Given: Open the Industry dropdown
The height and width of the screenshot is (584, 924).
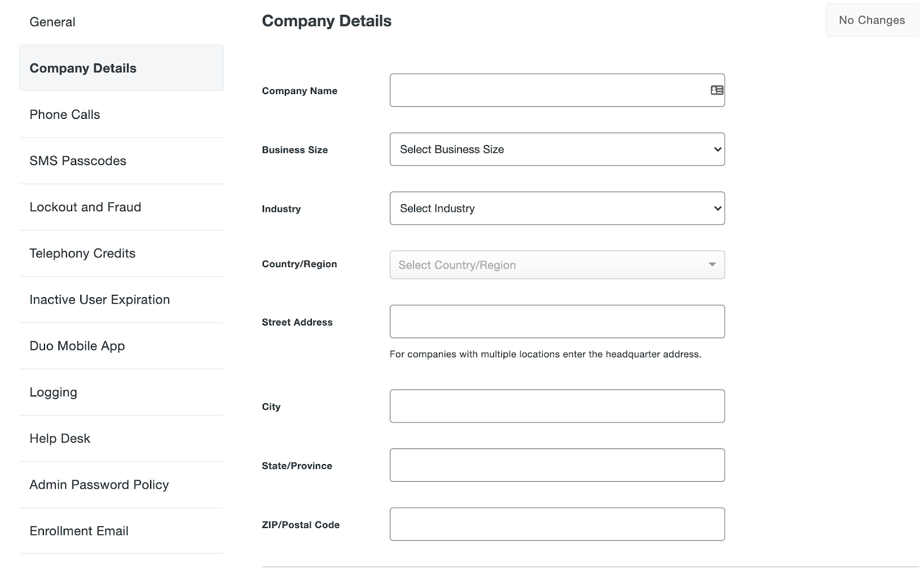Looking at the screenshot, I should coord(556,208).
